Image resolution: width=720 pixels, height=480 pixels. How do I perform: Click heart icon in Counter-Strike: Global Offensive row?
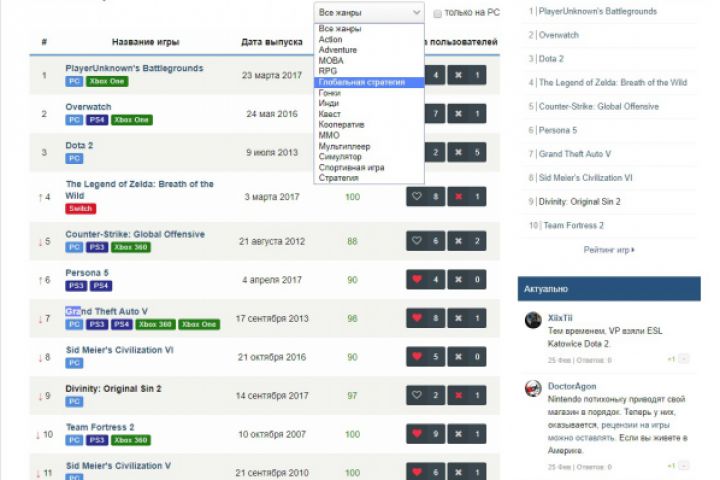[416, 241]
